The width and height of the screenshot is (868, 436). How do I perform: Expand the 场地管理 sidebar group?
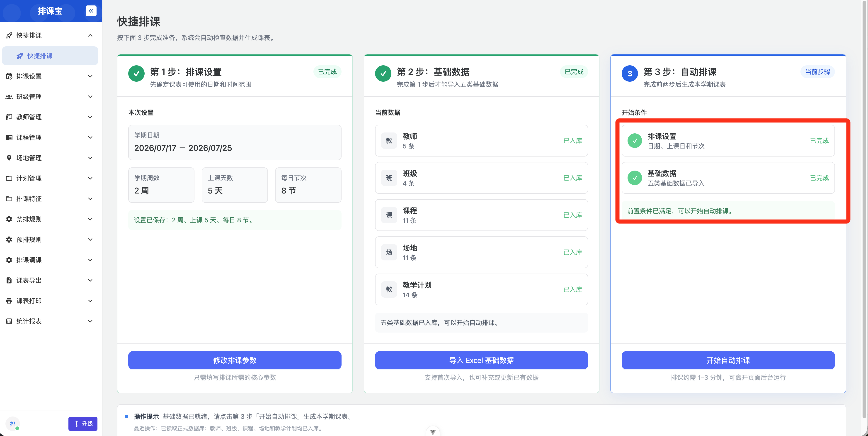click(x=90, y=158)
